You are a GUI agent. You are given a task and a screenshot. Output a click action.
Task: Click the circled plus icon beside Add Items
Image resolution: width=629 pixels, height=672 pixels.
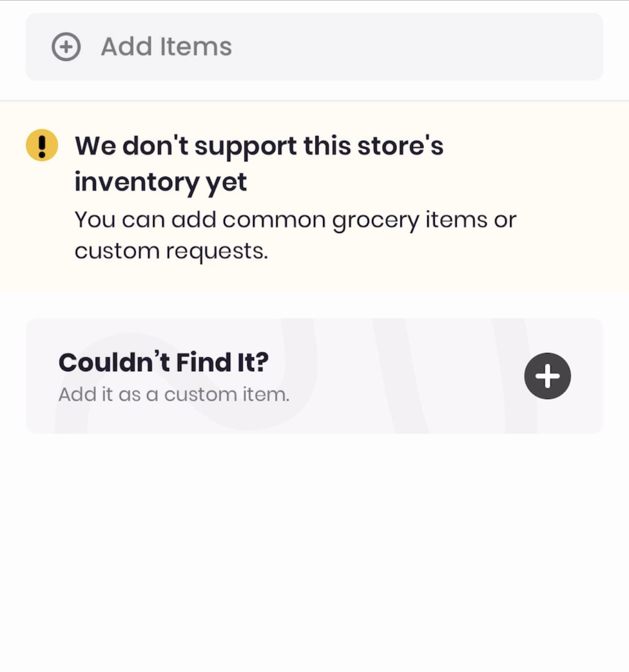point(66,47)
